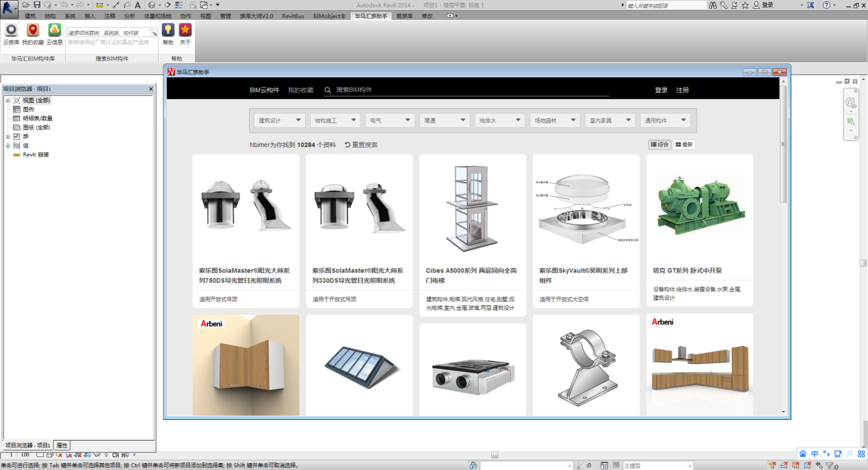The height and width of the screenshot is (470, 868).
Task: Select the Text tool 'A' icon
Action: click(x=137, y=5)
